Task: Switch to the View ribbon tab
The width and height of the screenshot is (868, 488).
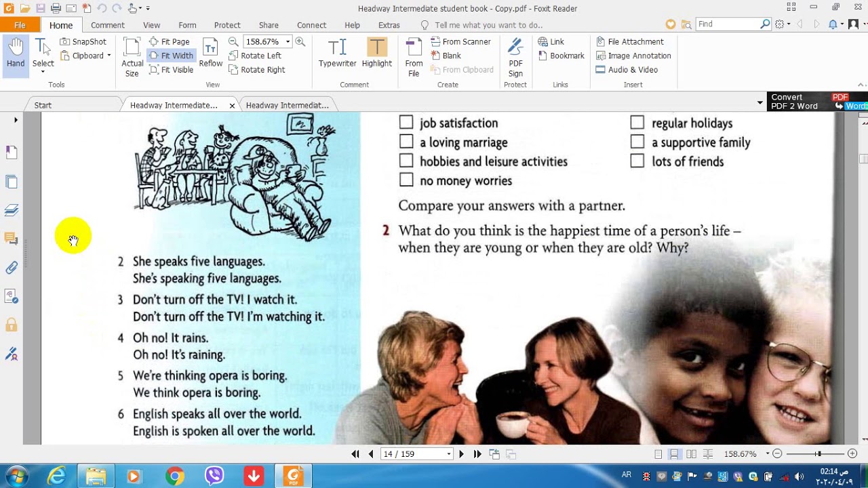Action: coord(152,25)
